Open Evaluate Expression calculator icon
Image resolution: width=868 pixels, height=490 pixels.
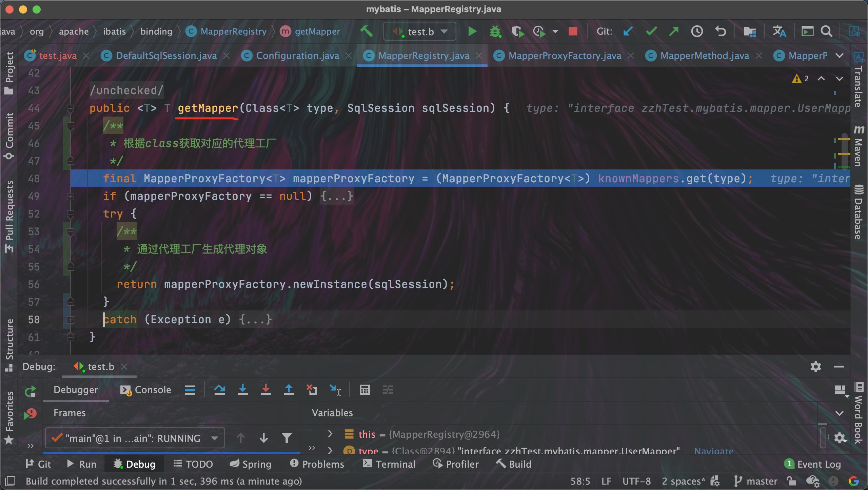(x=364, y=390)
